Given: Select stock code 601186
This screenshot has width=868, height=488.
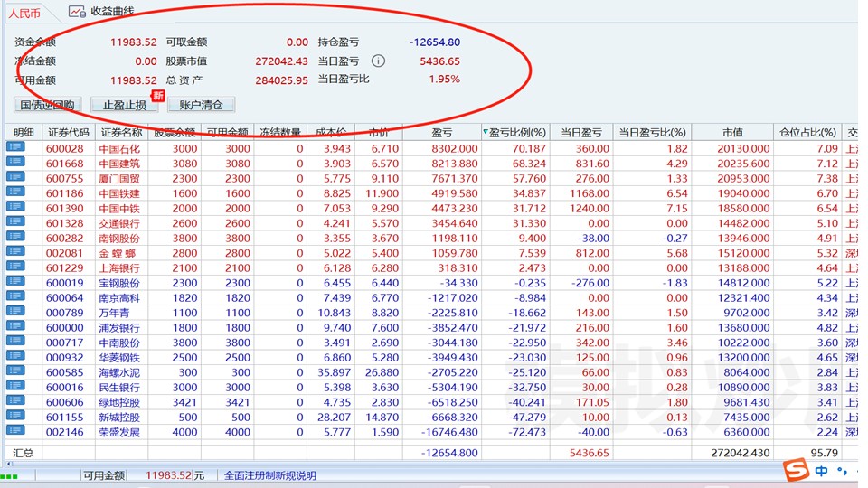Looking at the screenshot, I should pos(65,193).
